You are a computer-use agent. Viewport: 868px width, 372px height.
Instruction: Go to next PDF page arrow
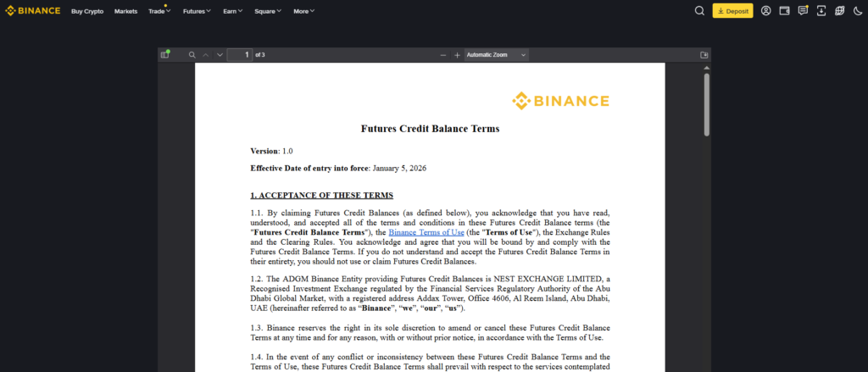220,55
